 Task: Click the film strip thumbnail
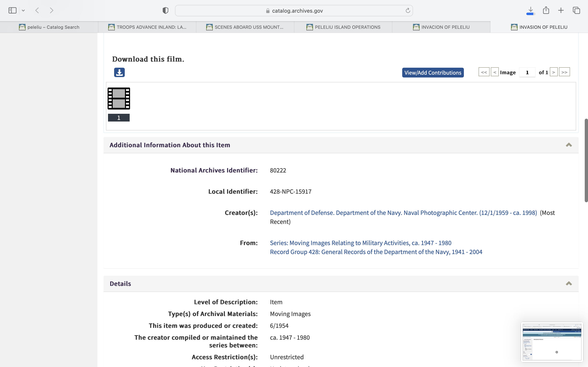point(119,98)
